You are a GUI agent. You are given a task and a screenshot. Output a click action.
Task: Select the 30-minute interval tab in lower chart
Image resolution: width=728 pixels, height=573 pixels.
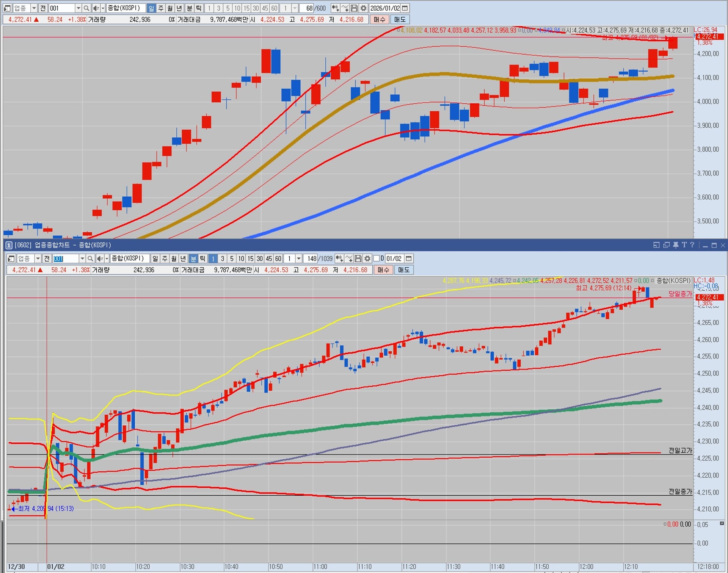[259, 258]
